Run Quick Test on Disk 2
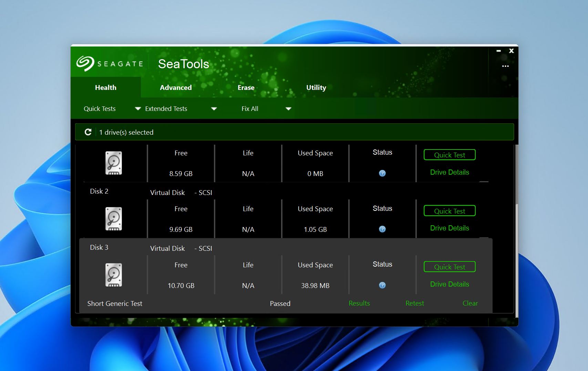Screen dimensions: 588x371 tap(450, 211)
